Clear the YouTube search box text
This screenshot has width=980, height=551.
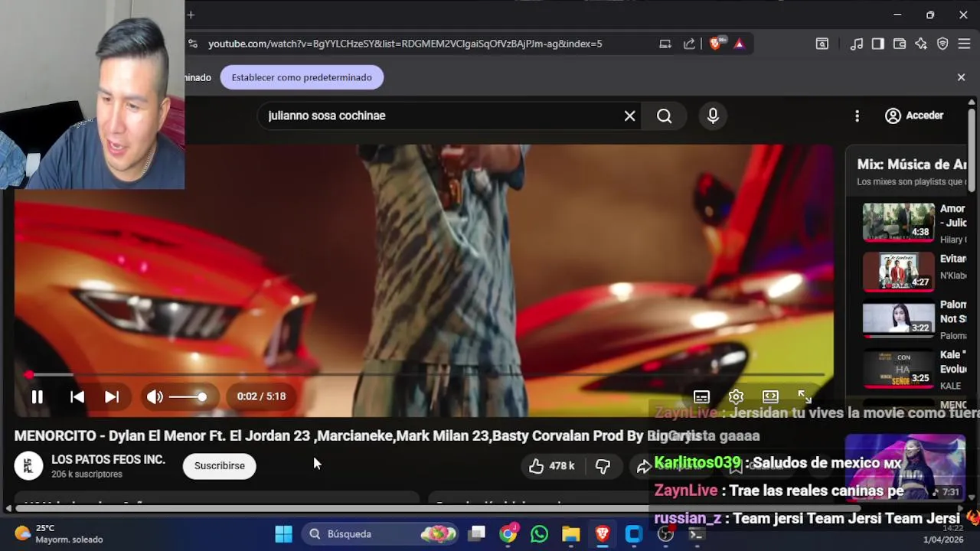tap(629, 116)
